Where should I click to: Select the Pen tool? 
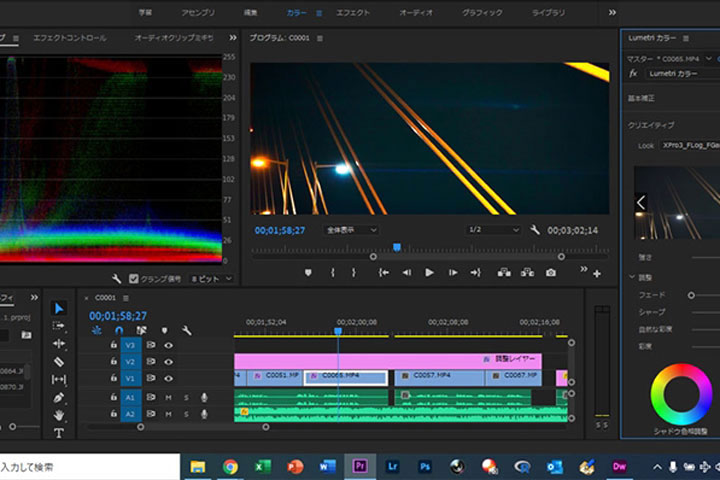point(59,397)
